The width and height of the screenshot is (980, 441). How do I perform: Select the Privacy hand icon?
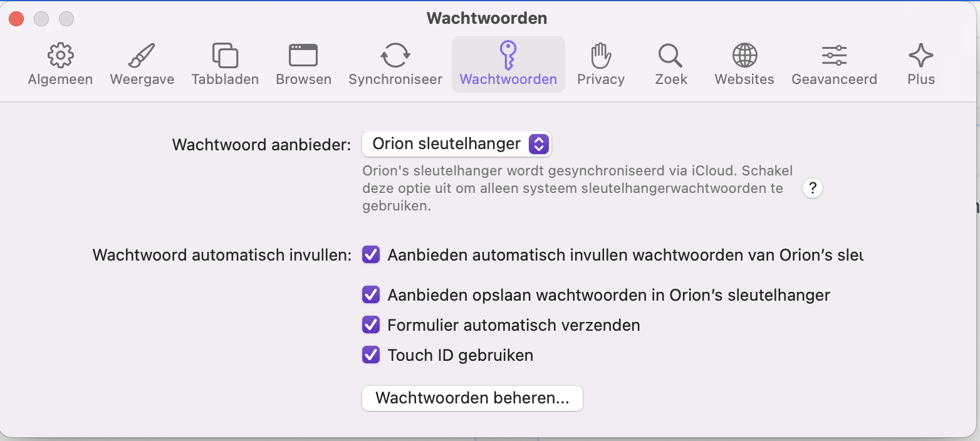(x=601, y=56)
